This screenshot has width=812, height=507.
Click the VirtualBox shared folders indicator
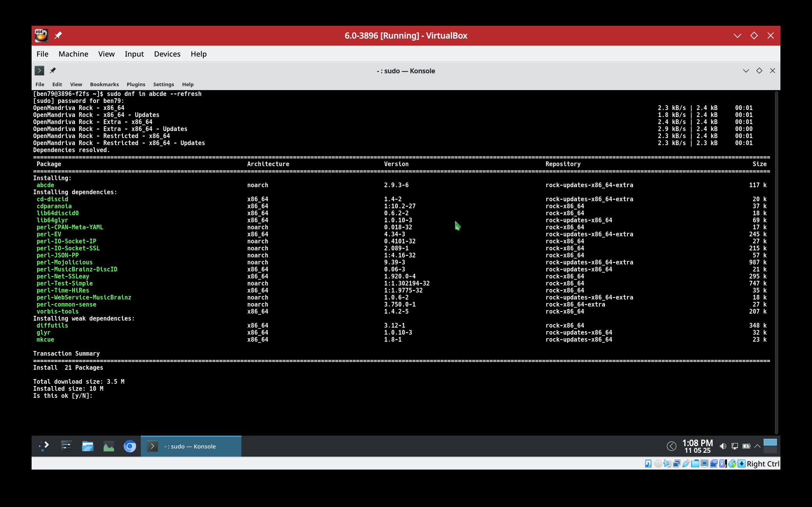[x=695, y=464]
